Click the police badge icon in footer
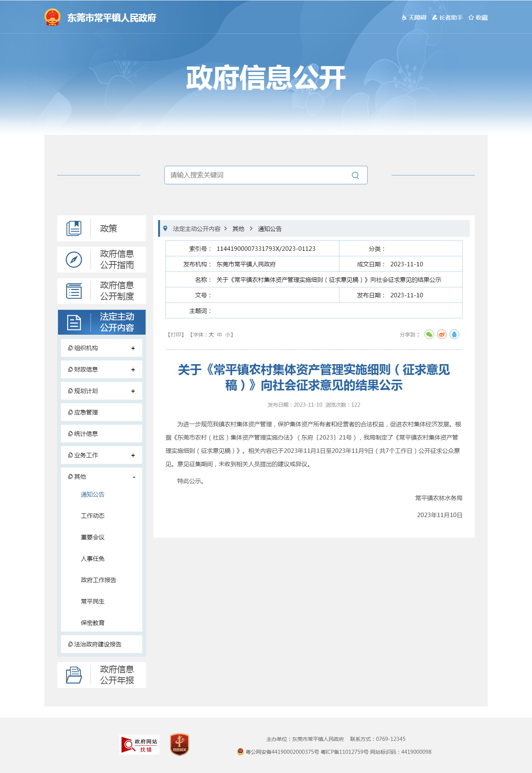Screen dimensions: 532x773 pos(241,752)
